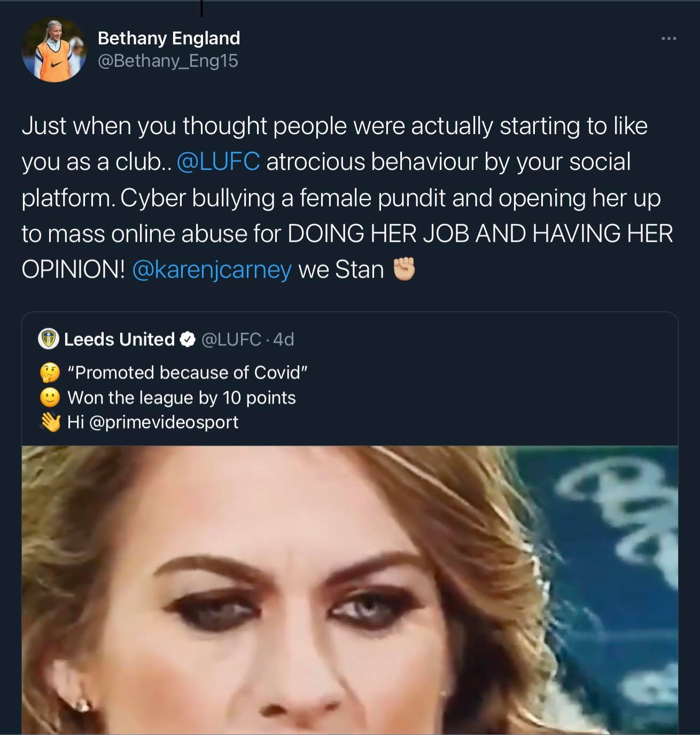This screenshot has height=735, width=700.
Task: Tap the waving hand emoji
Action: (x=50, y=422)
